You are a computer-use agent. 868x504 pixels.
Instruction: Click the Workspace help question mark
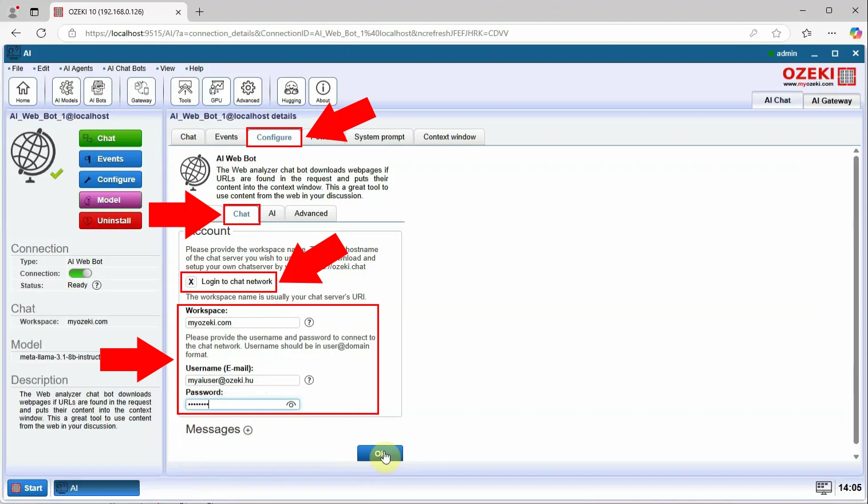pyautogui.click(x=309, y=322)
